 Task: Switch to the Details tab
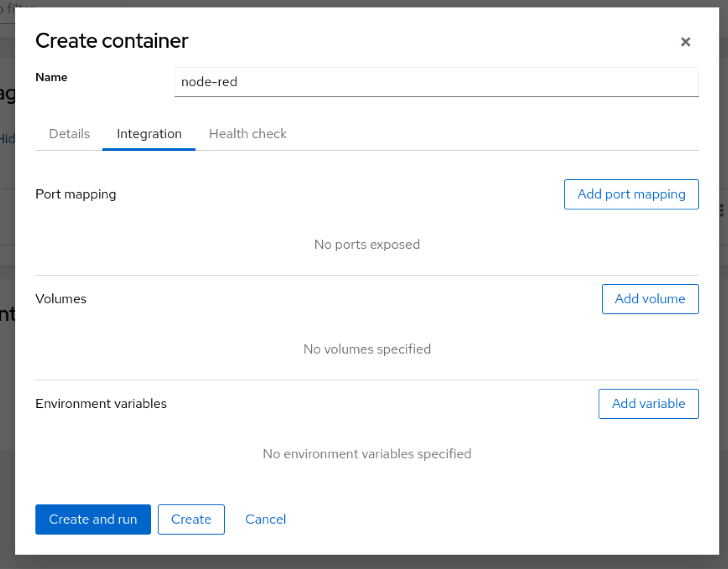coord(69,134)
